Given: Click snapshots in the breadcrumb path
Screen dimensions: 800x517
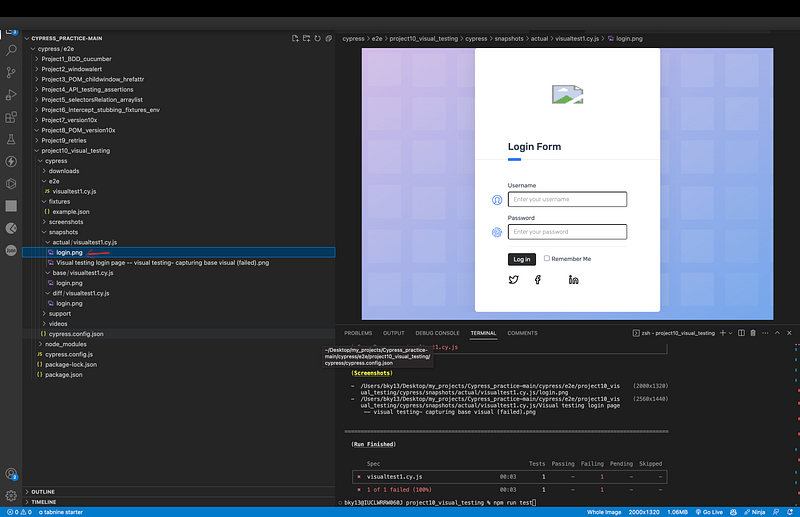Looking at the screenshot, I should 509,38.
